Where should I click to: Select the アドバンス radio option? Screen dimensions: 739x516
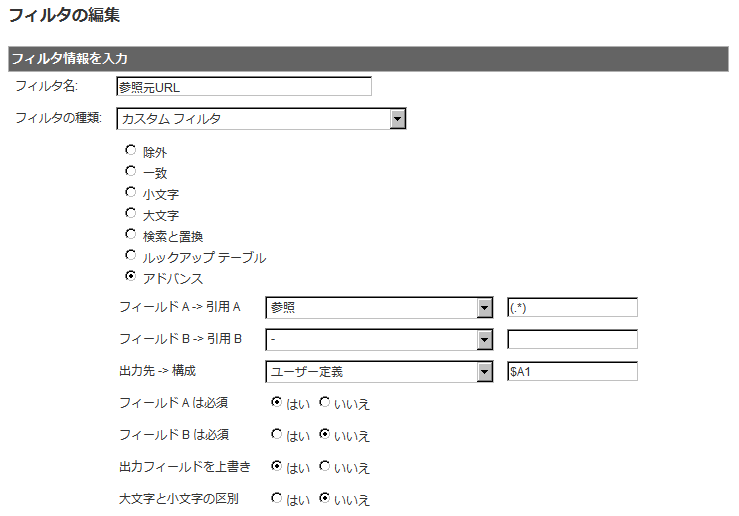[131, 276]
